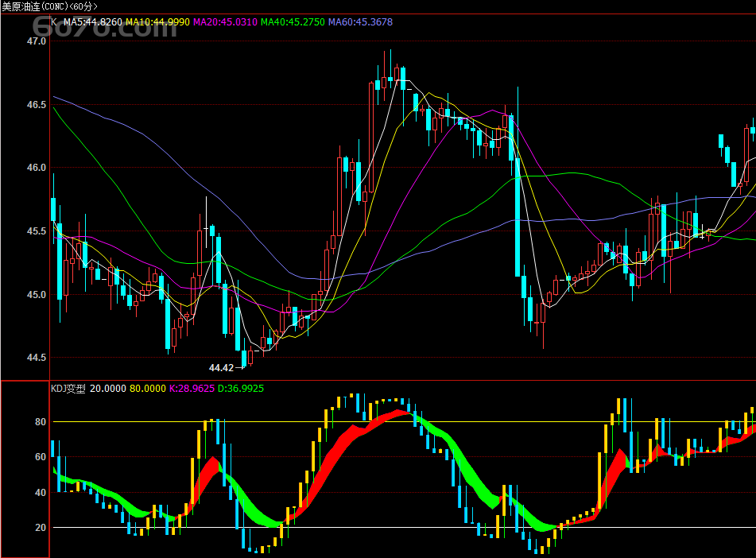
Task: Click the 20 level on KDJ axis
Action: click(41, 528)
